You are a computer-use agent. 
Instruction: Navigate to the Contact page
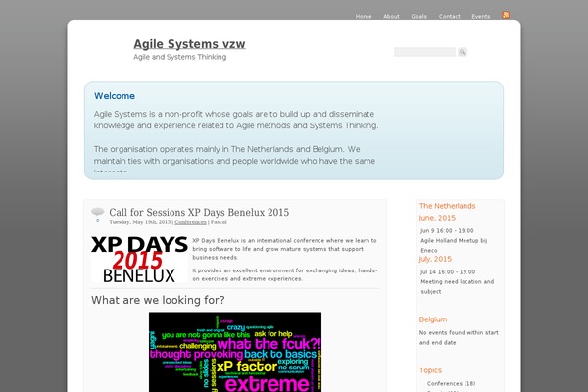coord(449,16)
